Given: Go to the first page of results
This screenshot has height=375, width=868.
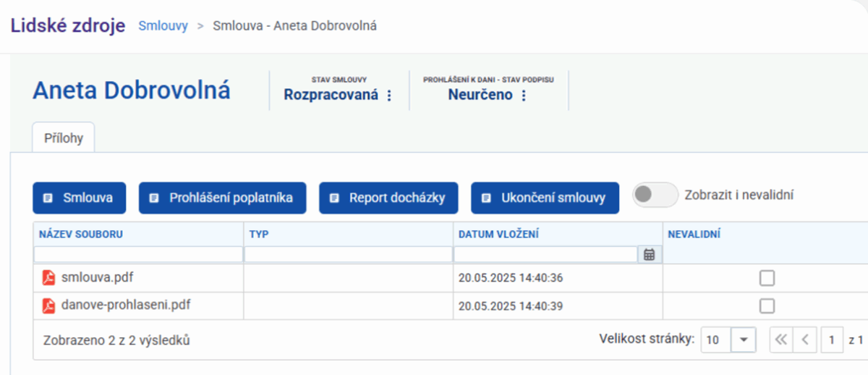Looking at the screenshot, I should click(780, 340).
